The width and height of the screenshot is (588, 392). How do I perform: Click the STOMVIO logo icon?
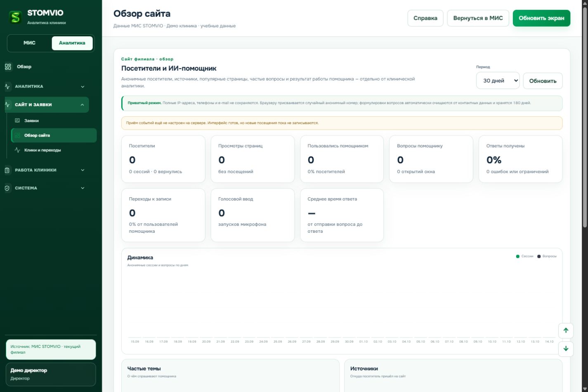coord(16,17)
